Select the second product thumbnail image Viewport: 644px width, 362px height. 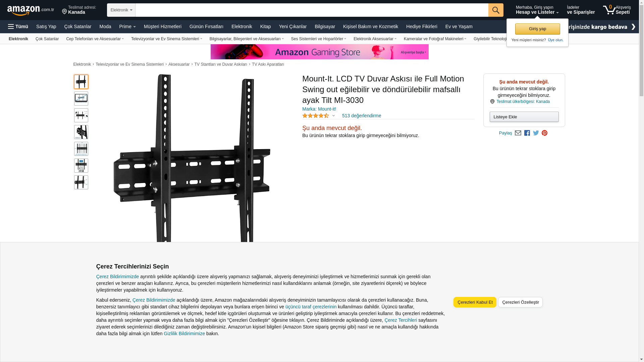(x=81, y=99)
